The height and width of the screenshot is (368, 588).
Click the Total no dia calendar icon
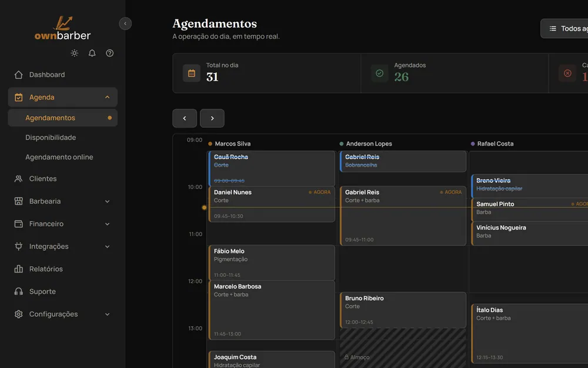point(191,73)
